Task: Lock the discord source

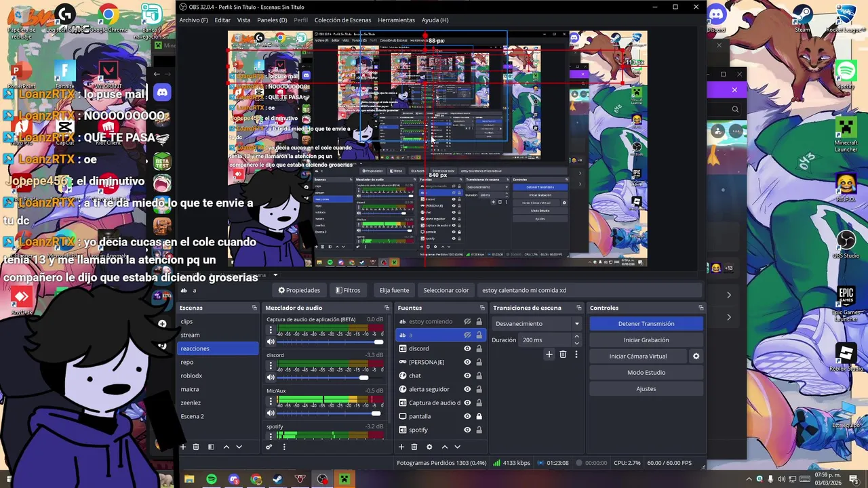Action: click(479, 348)
